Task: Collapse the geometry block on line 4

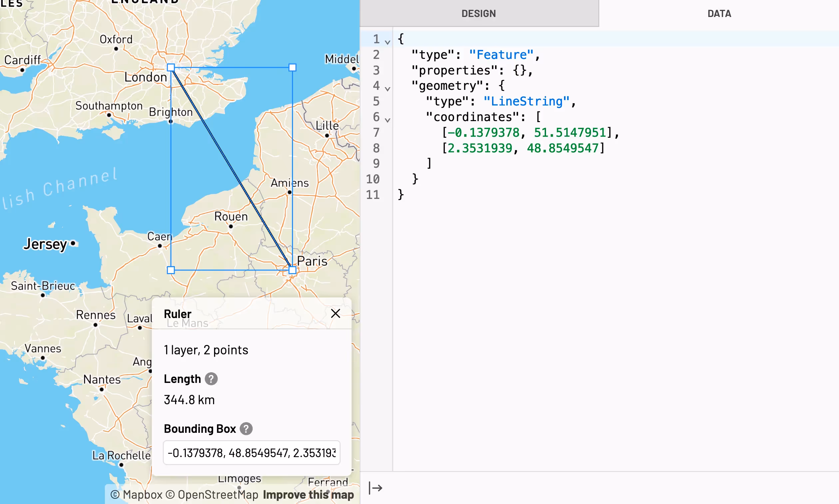Action: pyautogui.click(x=388, y=88)
